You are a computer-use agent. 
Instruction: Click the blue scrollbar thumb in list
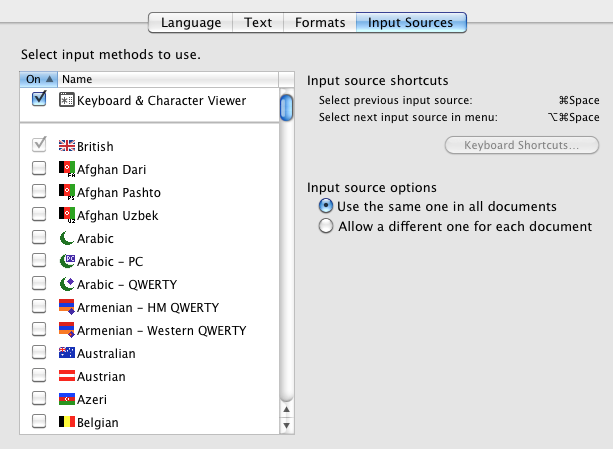pyautogui.click(x=287, y=107)
